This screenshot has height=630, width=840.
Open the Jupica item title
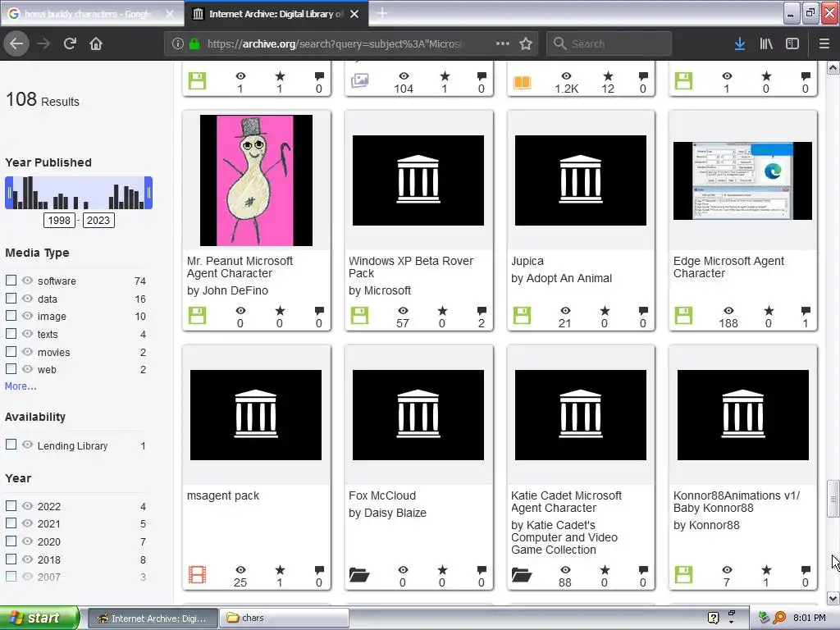(x=527, y=261)
